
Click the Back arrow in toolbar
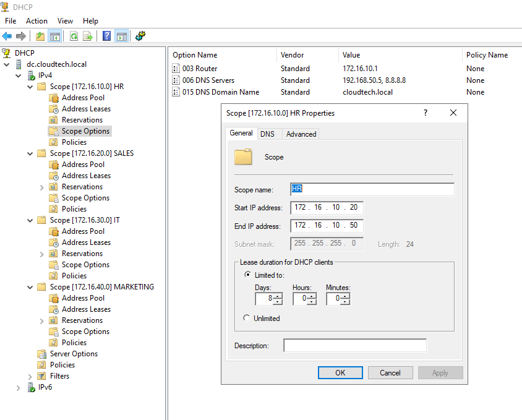(7, 36)
